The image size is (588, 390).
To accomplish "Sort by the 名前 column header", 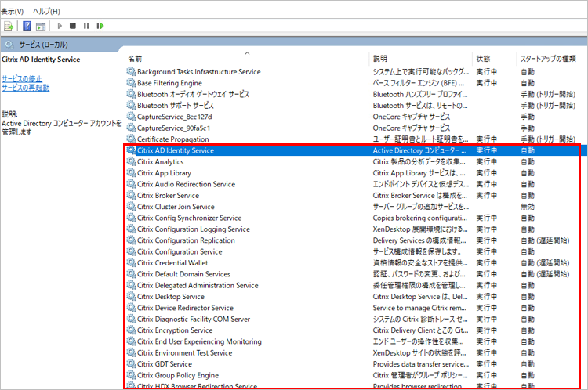I will (135, 59).
